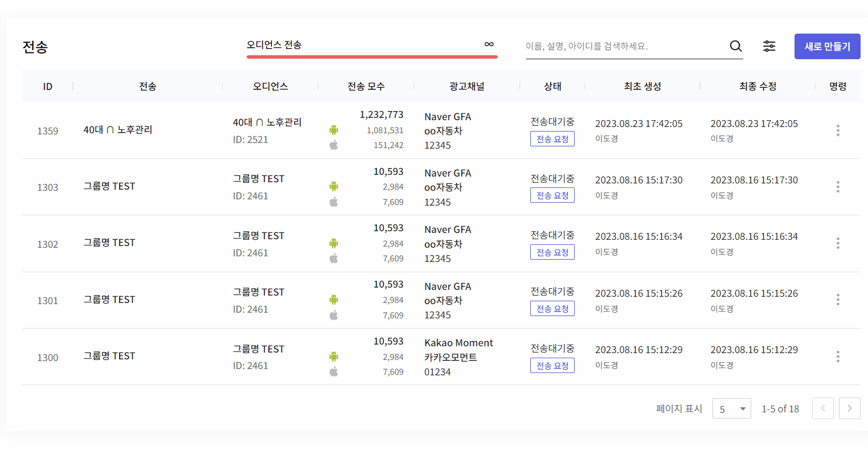Click 전송 요청 button for row 1359
Viewport: 868px width, 467px height.
tap(552, 139)
